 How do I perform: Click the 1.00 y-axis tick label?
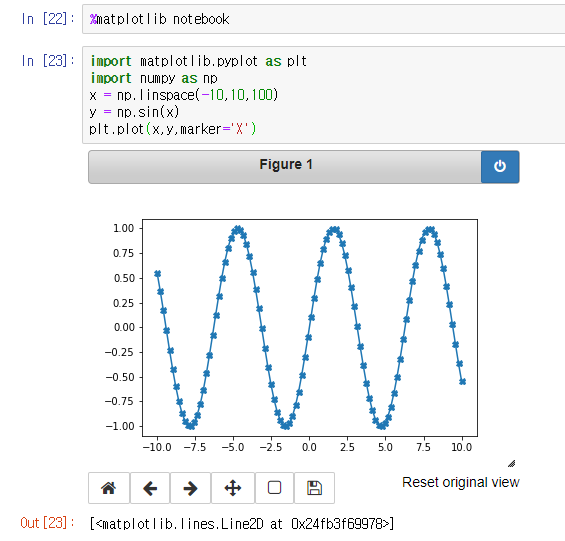[x=124, y=228]
